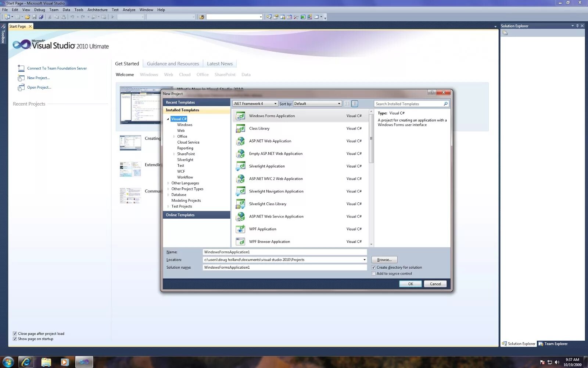The width and height of the screenshot is (588, 368).
Task: Click the Solution Explorer Properties icon
Action: pos(505,33)
